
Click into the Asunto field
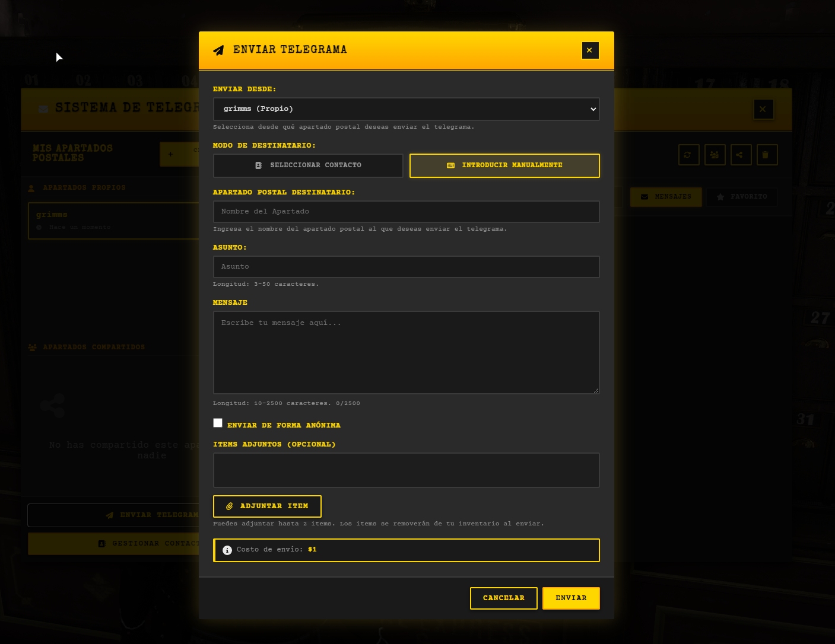(406, 267)
